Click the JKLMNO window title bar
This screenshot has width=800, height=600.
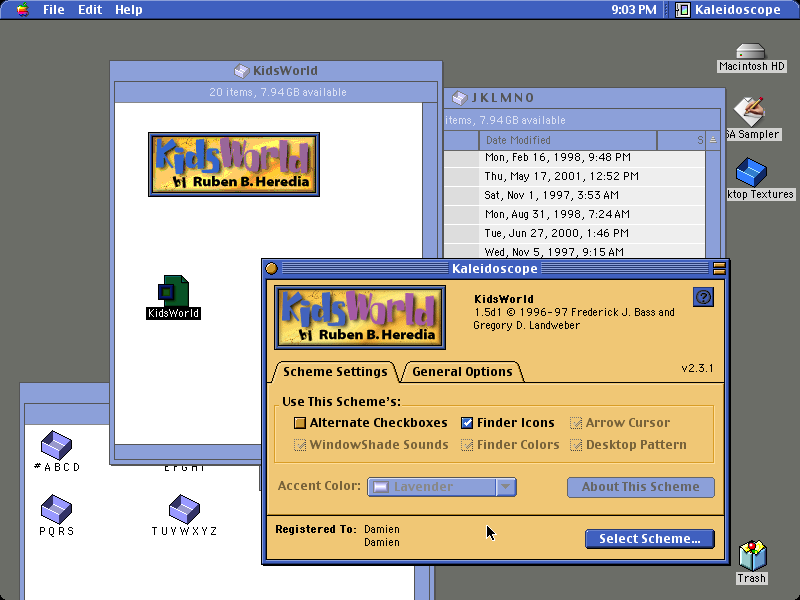pos(584,98)
